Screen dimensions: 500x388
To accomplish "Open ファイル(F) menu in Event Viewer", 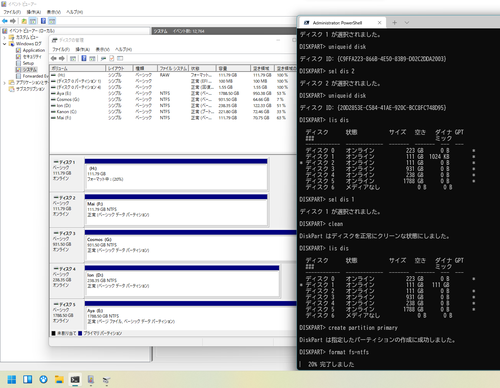I will [12, 12].
